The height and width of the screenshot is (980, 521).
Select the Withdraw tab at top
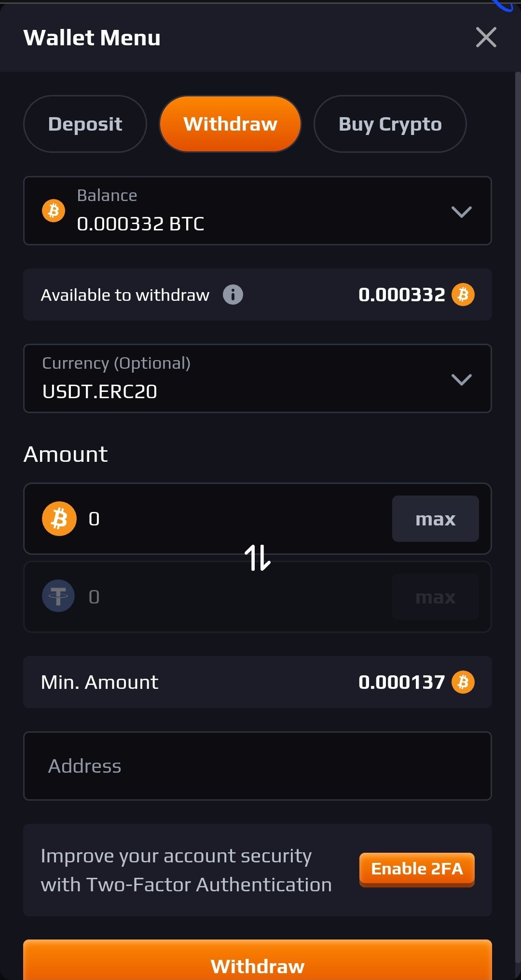coord(231,124)
